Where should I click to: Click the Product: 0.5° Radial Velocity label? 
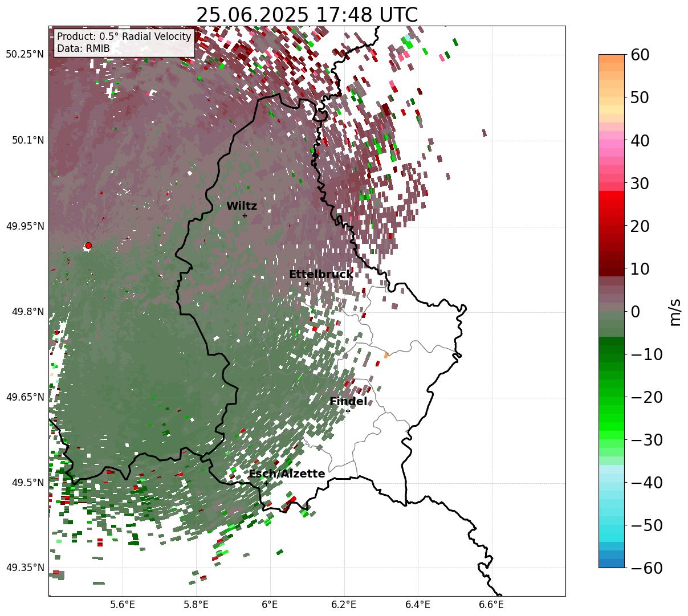tap(124, 36)
